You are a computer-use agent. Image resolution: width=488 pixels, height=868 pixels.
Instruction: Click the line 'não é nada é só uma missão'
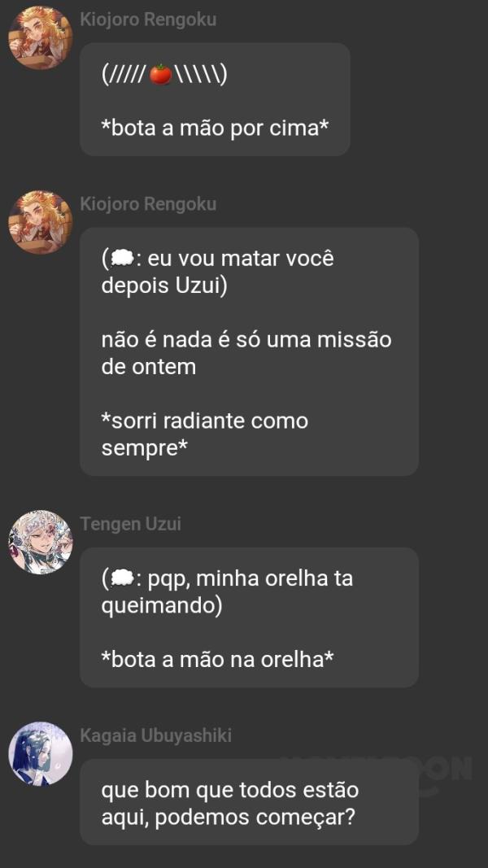pos(246,339)
